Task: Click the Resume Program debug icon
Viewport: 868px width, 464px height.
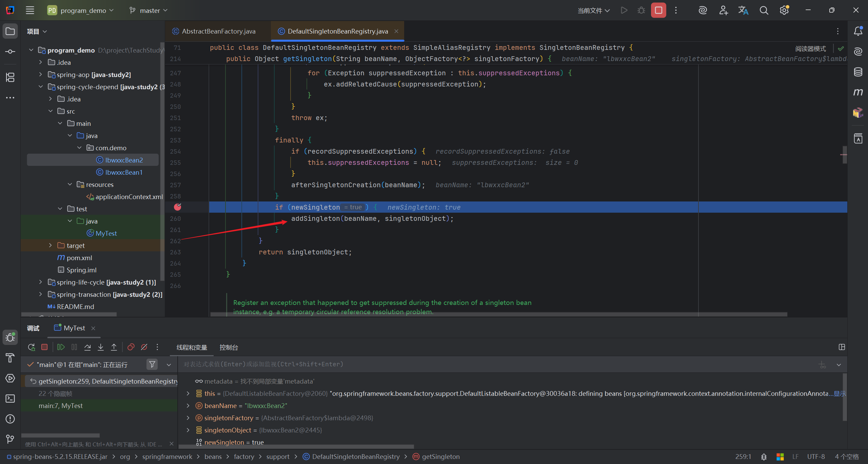Action: 61,347
